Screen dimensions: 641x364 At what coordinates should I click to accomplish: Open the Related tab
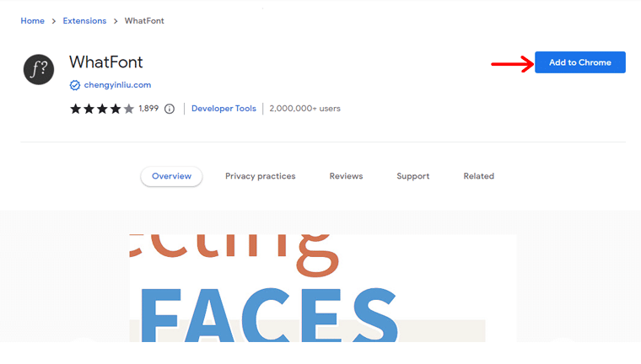479,176
